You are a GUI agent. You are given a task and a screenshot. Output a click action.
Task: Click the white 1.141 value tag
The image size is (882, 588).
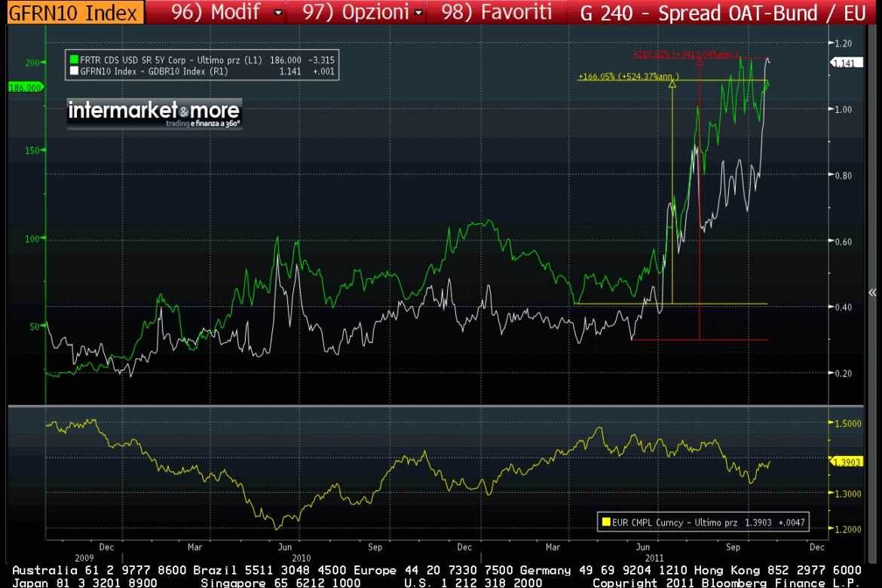click(x=844, y=64)
